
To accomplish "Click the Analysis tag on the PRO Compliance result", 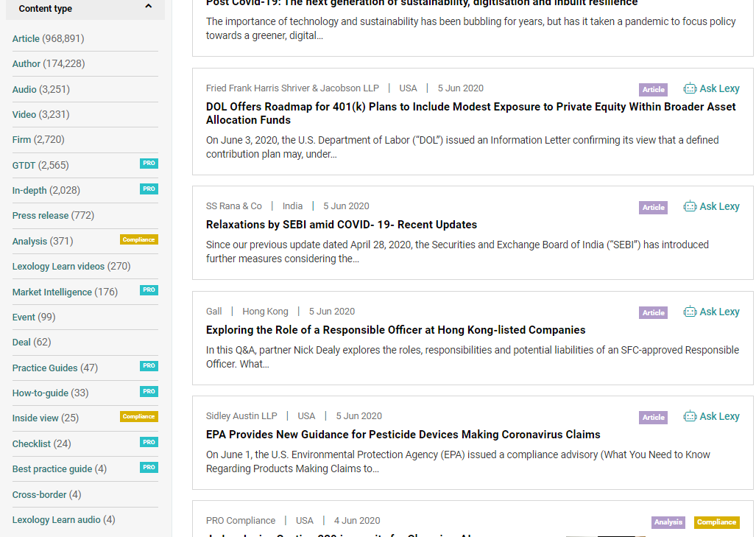I will click(x=668, y=522).
